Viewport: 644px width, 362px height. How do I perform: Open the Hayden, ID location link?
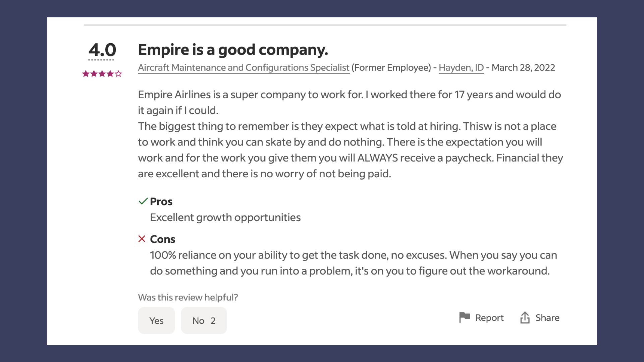pos(461,68)
